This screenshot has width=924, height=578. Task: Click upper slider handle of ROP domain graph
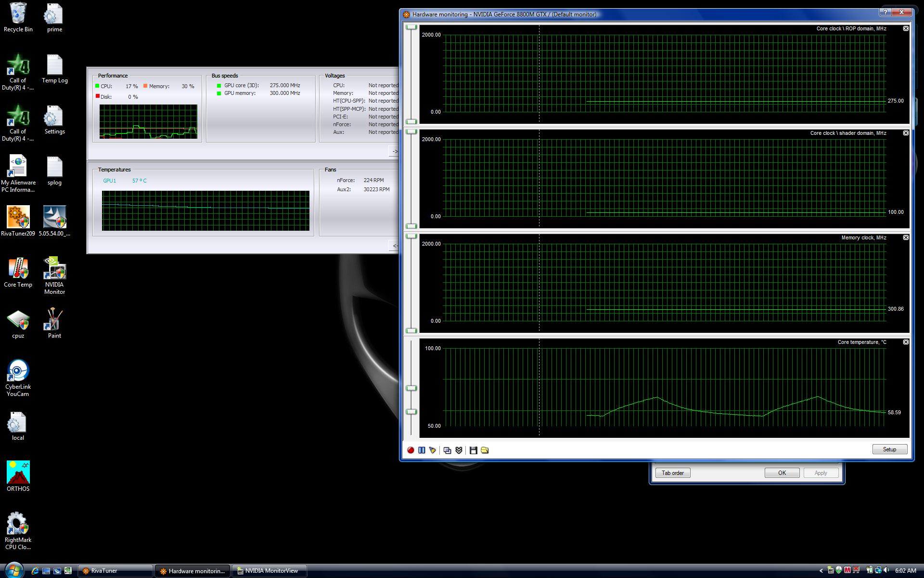(x=411, y=27)
